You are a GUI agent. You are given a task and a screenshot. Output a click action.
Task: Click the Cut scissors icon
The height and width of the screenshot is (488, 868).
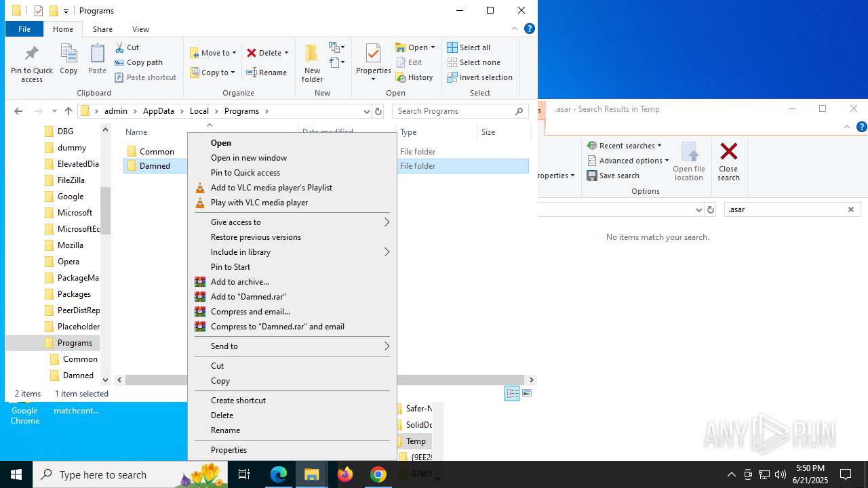[x=119, y=47]
